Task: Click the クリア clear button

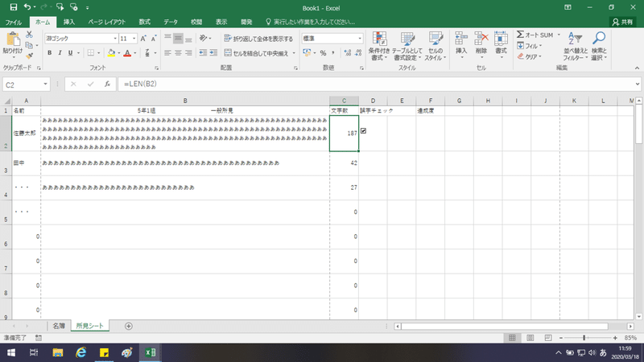Action: [x=530, y=56]
